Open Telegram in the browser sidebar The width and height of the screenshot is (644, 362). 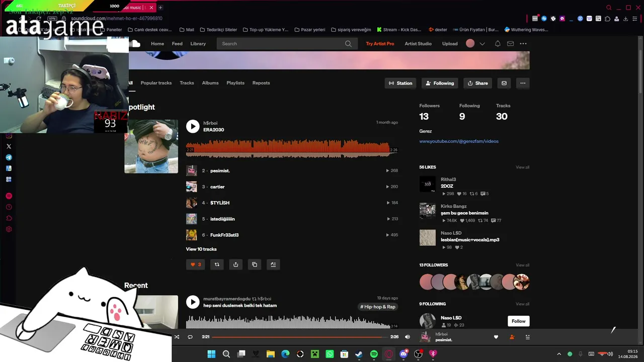click(x=9, y=157)
